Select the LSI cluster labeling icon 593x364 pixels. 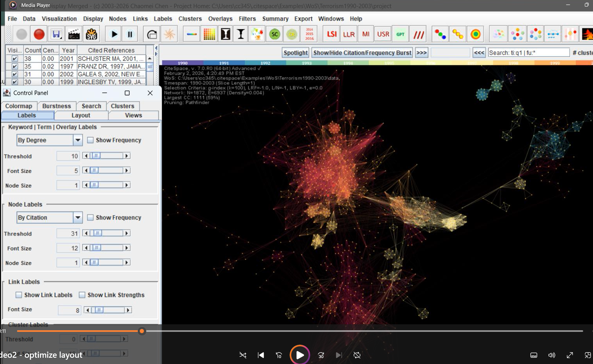(x=331, y=34)
